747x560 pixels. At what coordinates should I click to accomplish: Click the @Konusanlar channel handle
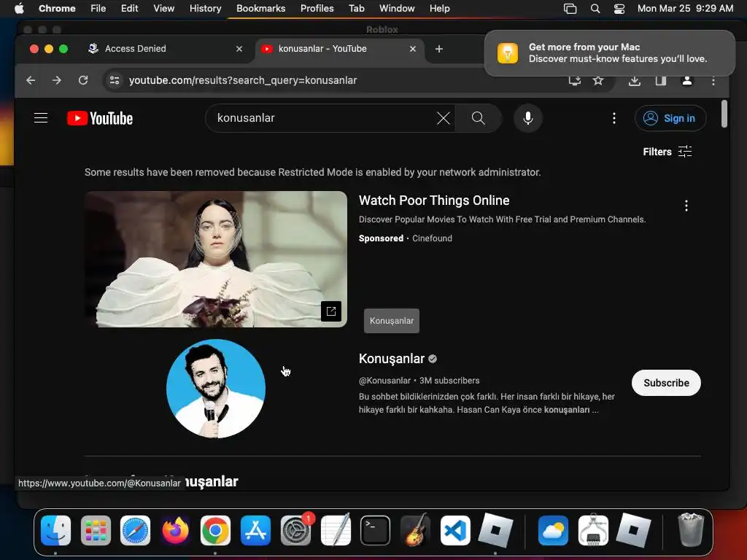pyautogui.click(x=384, y=381)
